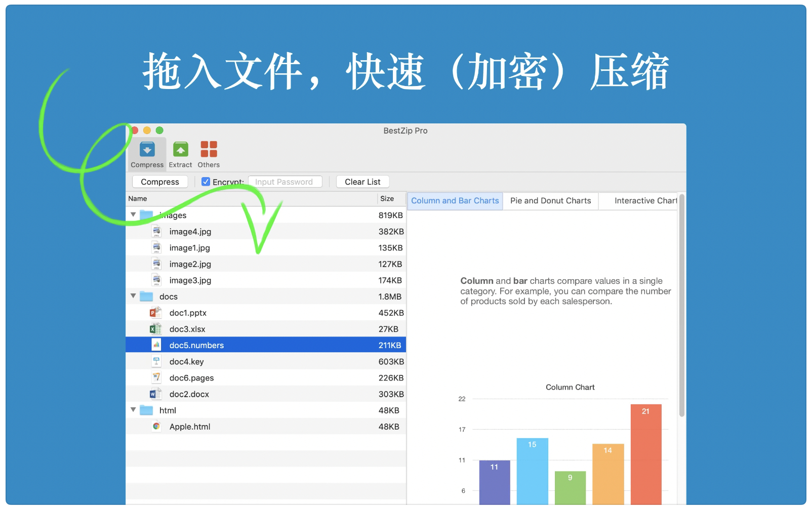Click the Pages icon for doc6.pages
This screenshot has height=510, width=812.
coord(157,377)
